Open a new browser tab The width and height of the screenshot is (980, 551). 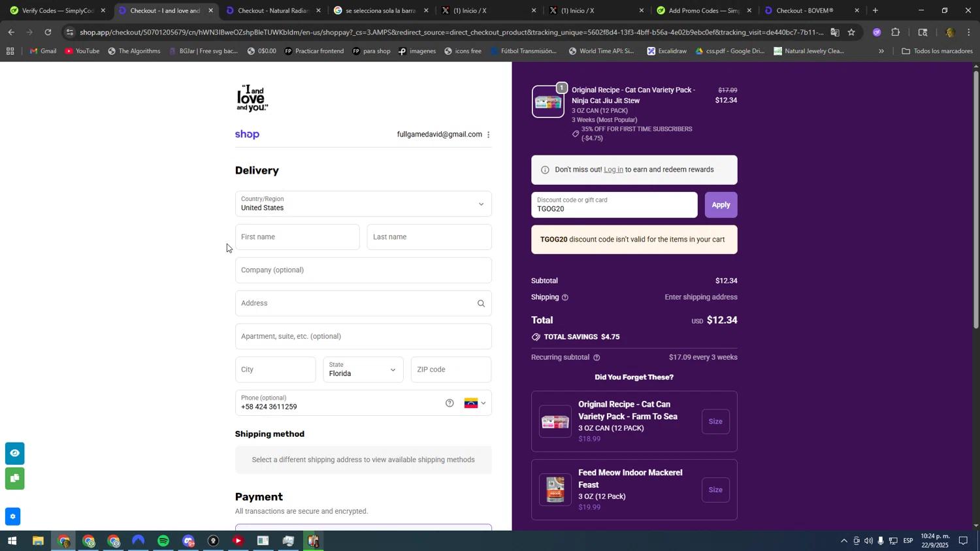[x=875, y=10]
